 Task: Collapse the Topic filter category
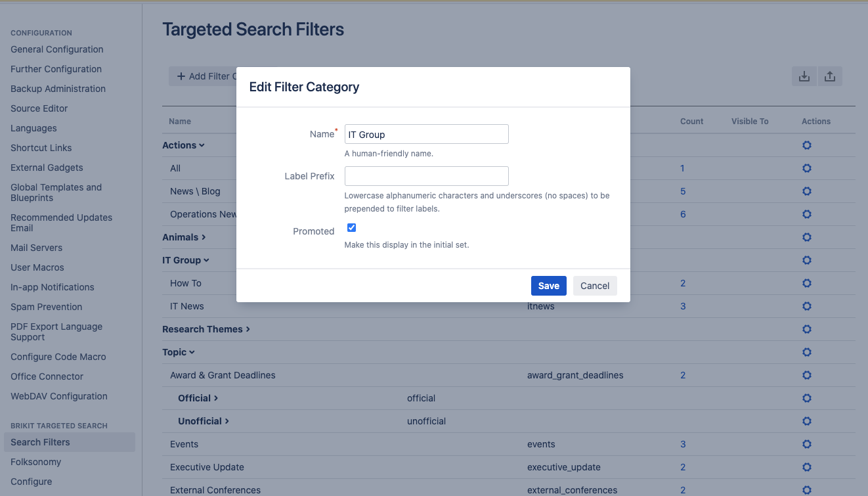(179, 352)
